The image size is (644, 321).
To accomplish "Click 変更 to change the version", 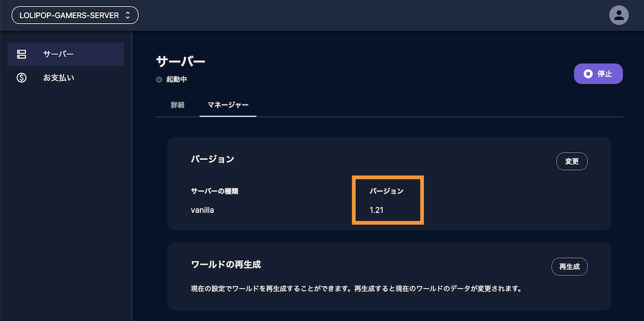I will pos(572,161).
